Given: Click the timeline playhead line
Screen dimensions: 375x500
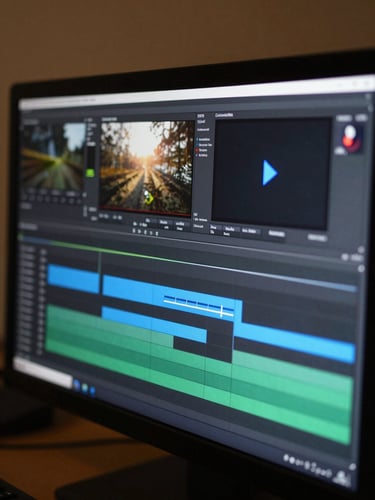Looking at the screenshot, I should tap(99, 273).
